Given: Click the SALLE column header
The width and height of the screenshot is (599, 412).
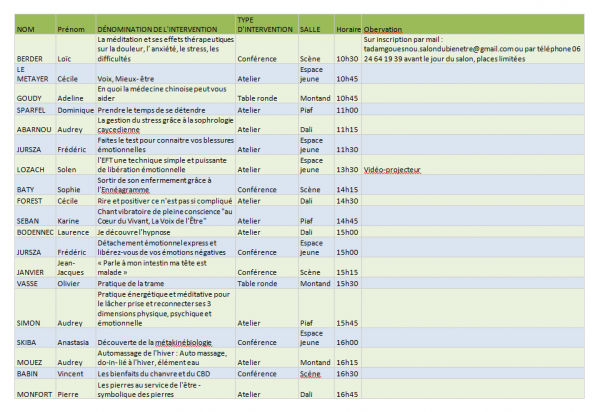Looking at the screenshot, I should (316, 24).
